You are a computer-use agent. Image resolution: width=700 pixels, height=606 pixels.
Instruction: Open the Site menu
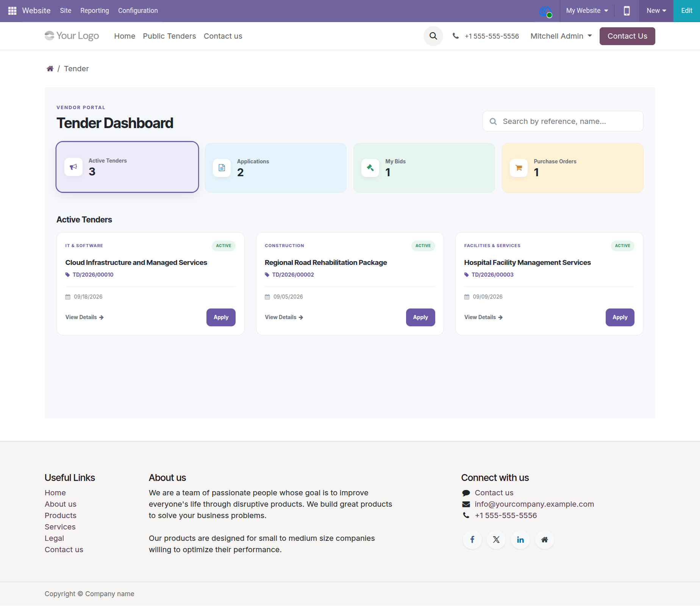66,11
